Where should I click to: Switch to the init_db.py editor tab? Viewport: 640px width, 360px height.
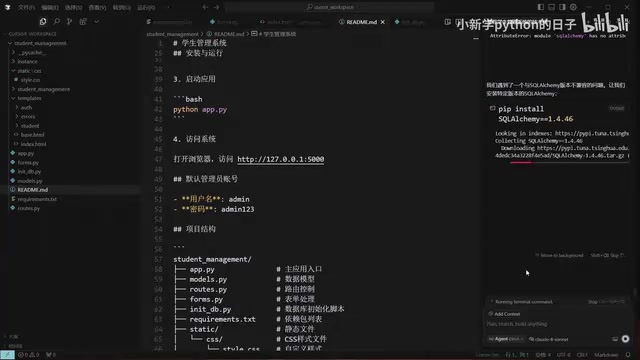click(410, 22)
